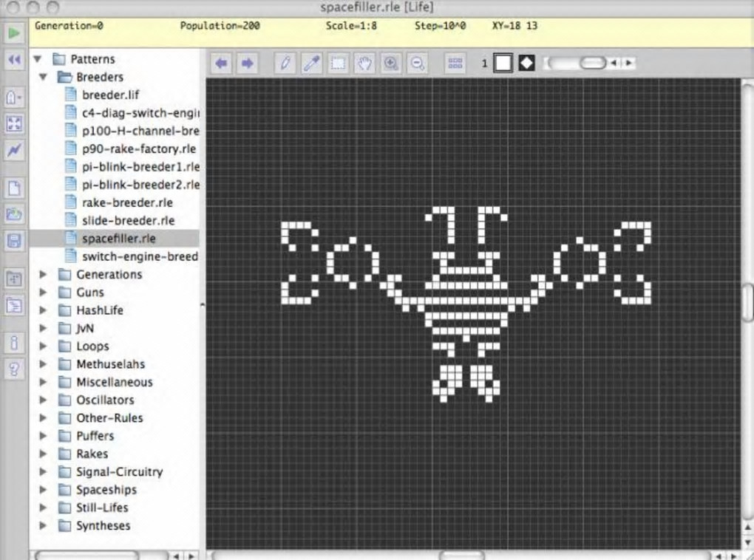The height and width of the screenshot is (560, 754).
Task: Expand the Rakes folder
Action: [x=44, y=454]
